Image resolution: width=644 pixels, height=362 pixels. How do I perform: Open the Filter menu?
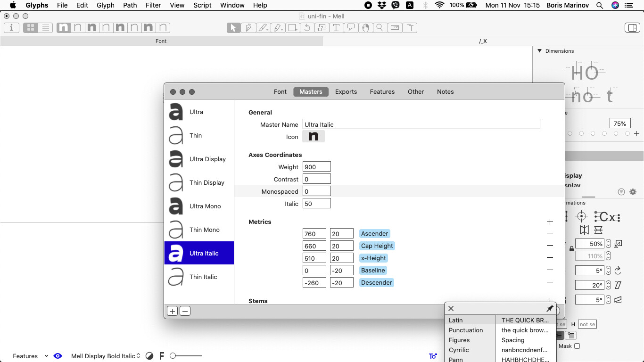tap(153, 5)
